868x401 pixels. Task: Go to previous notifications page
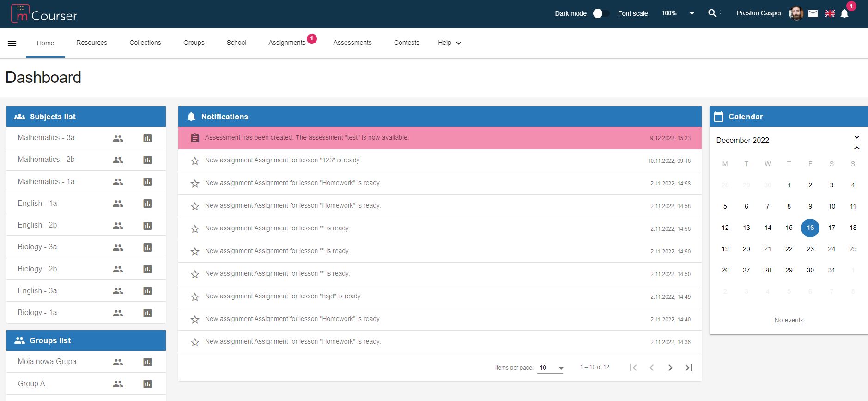click(x=652, y=368)
